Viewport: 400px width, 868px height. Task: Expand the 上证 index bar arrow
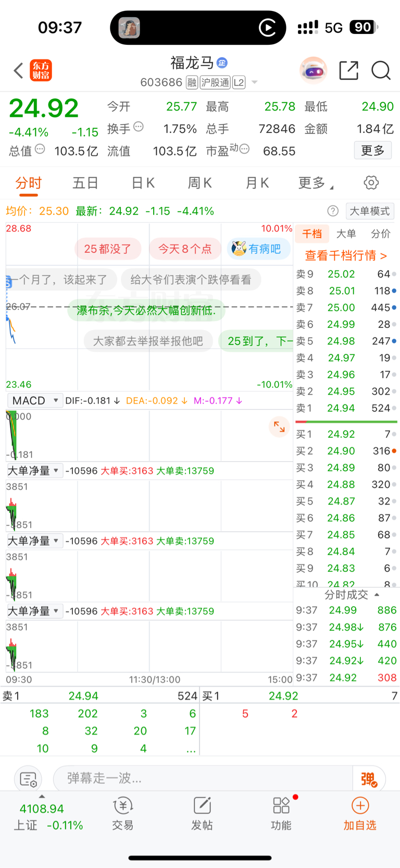click(x=42, y=797)
